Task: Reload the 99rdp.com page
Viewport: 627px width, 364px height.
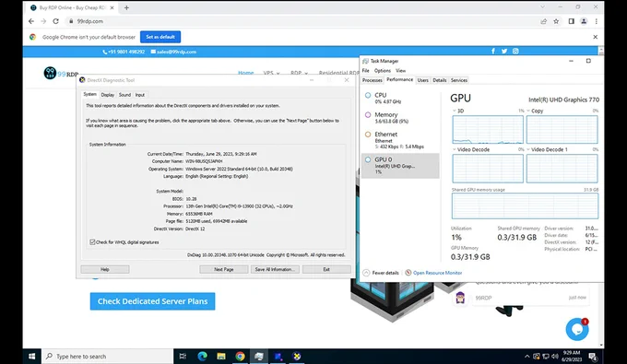Action: pos(55,21)
